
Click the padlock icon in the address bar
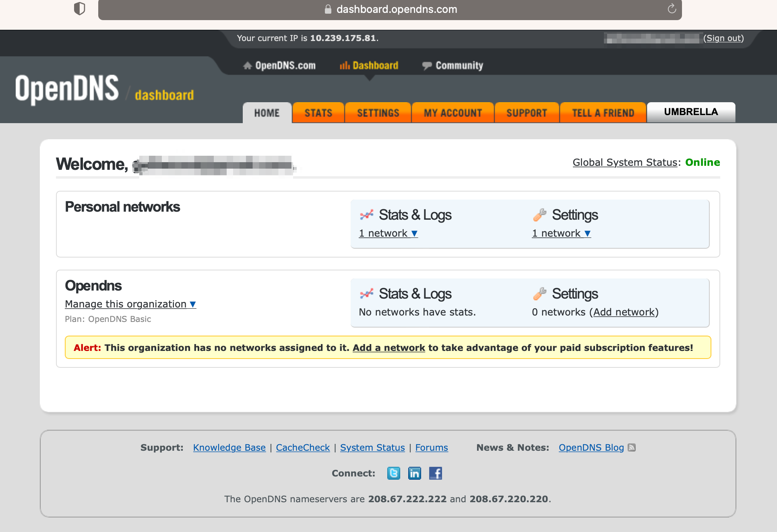[x=328, y=9]
